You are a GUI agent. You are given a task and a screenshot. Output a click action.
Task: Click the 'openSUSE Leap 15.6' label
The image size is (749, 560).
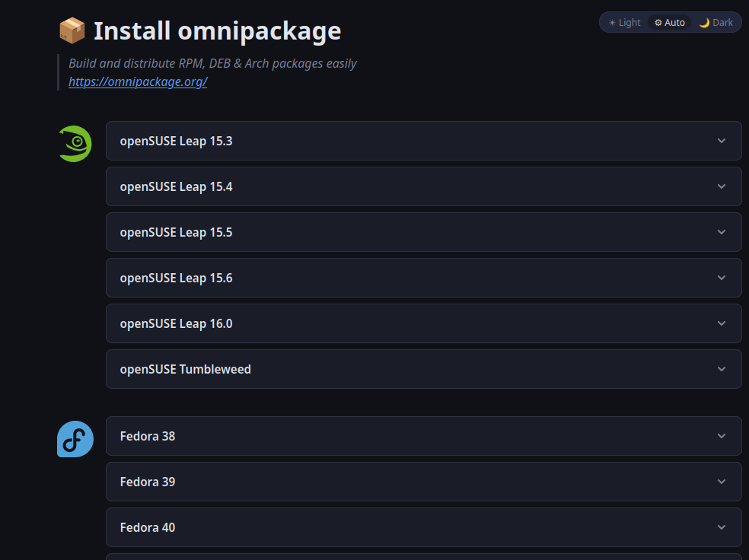[176, 278]
